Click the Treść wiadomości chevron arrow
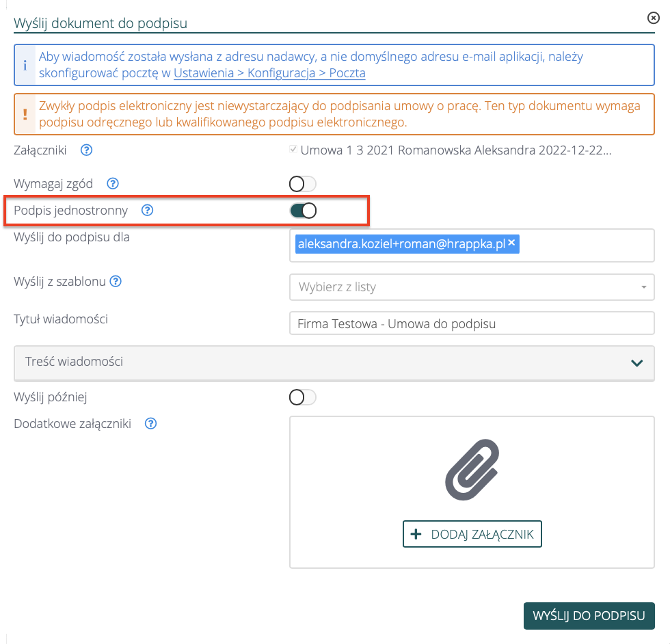The image size is (670, 644). coord(637,363)
